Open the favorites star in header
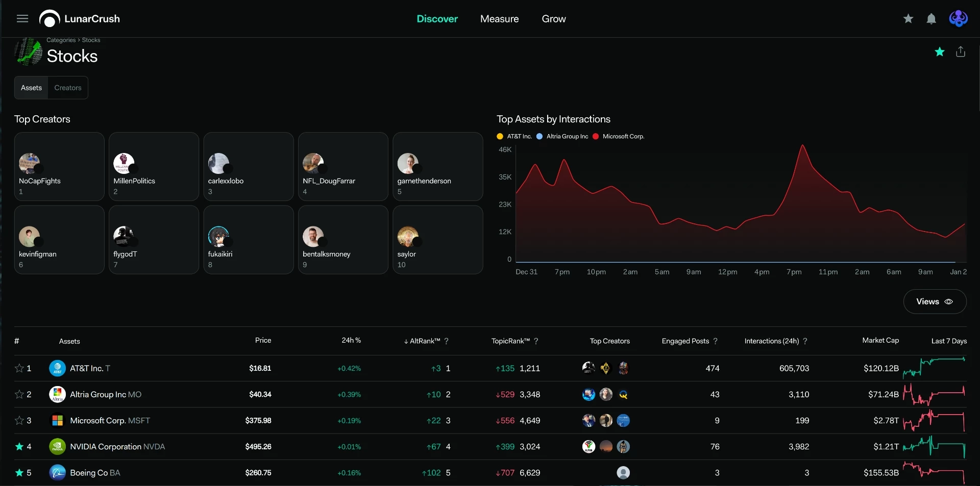980x486 pixels. (908, 19)
